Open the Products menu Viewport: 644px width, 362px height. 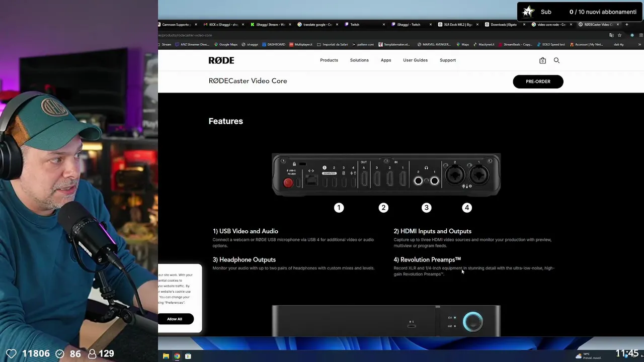(x=329, y=60)
